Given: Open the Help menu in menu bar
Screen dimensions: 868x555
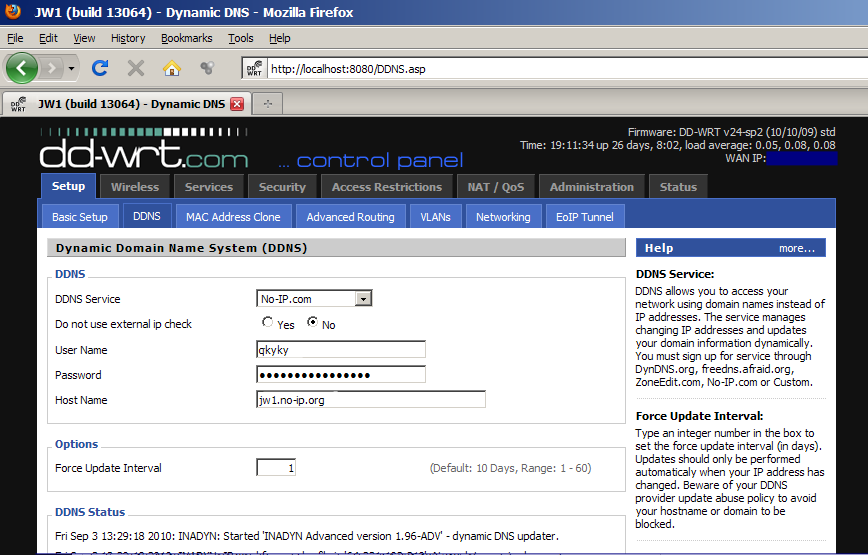Looking at the screenshot, I should 280,38.
